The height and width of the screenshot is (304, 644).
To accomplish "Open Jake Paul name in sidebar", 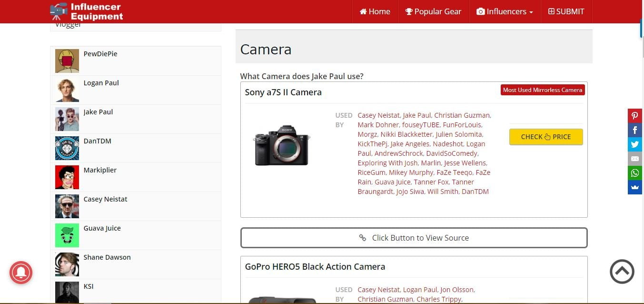I will tap(98, 112).
